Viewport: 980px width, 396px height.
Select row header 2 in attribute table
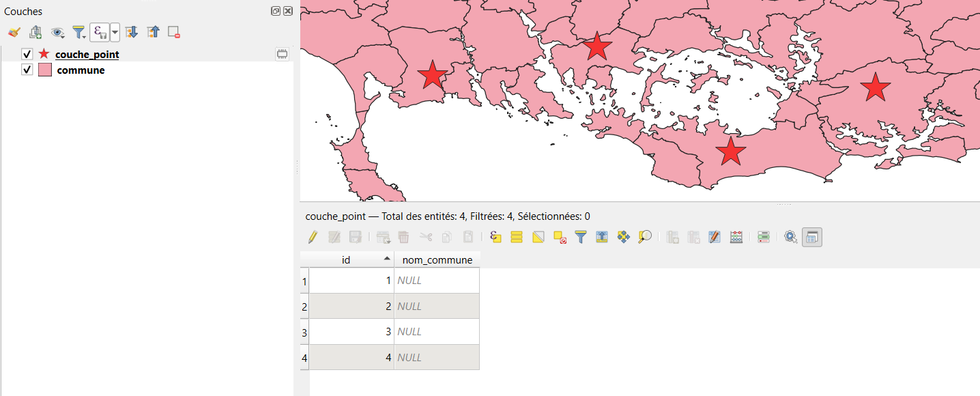(304, 307)
